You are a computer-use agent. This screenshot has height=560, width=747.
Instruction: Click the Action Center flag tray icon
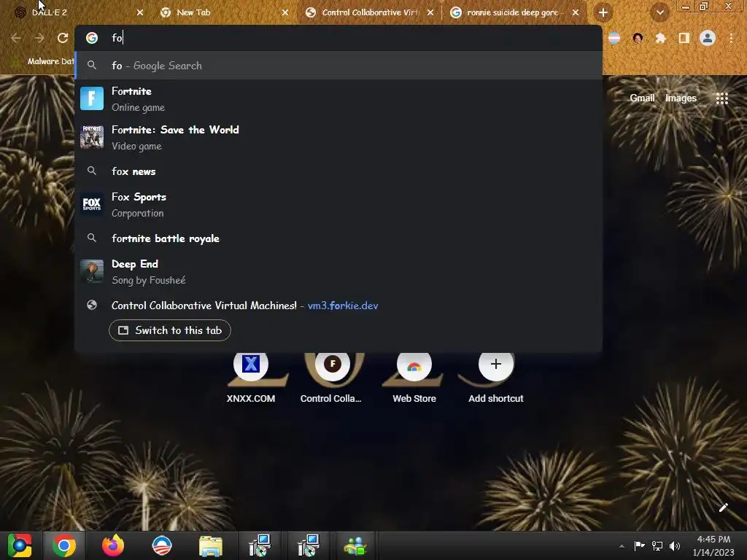[x=639, y=545]
